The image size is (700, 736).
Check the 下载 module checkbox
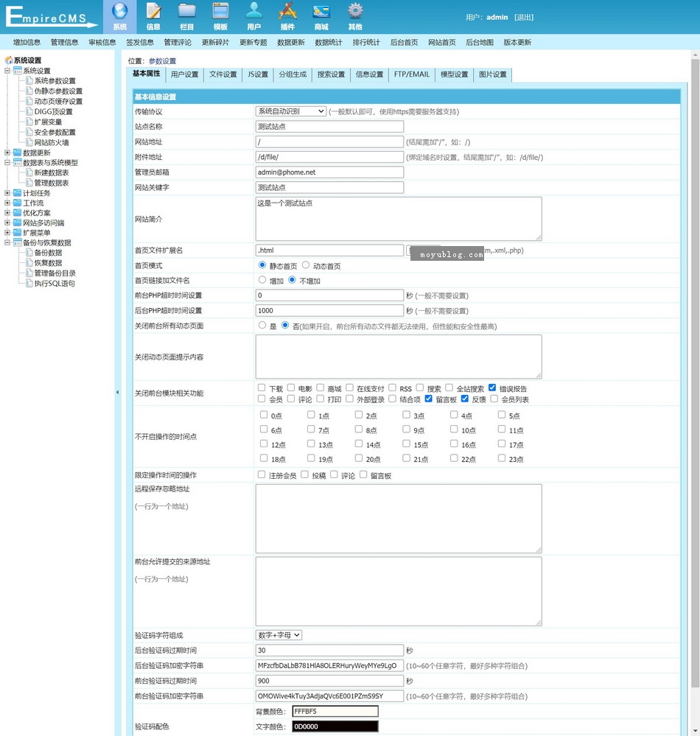[262, 388]
